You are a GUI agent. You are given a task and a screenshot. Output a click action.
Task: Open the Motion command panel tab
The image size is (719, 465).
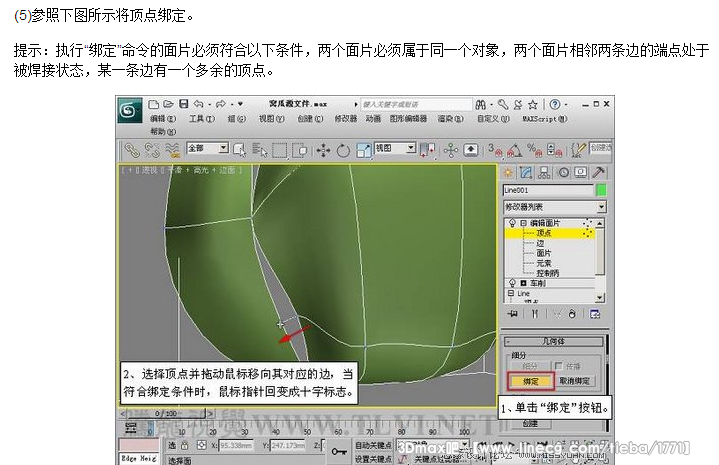(564, 172)
